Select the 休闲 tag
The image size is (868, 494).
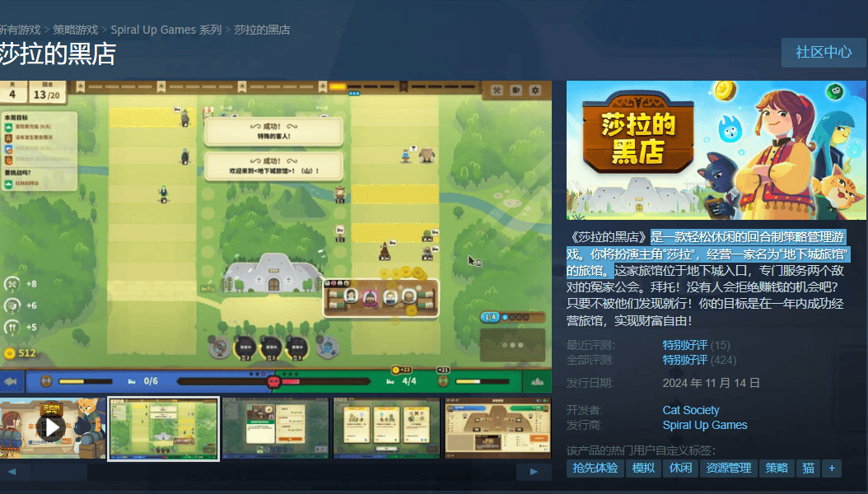(x=680, y=468)
